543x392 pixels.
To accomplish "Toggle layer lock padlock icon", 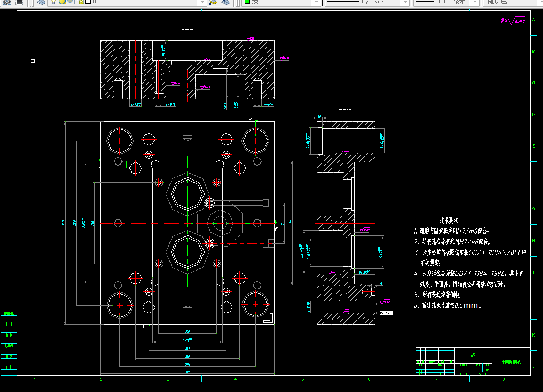I will point(81,2).
